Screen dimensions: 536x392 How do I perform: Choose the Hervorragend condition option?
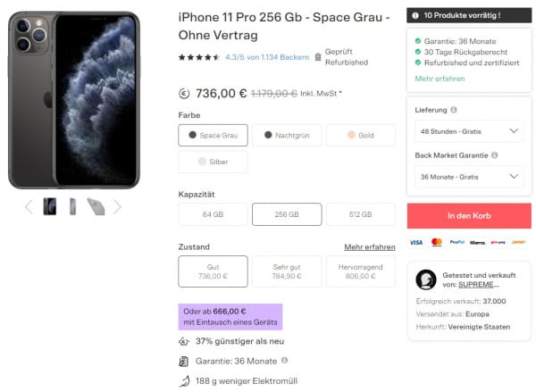pos(360,271)
